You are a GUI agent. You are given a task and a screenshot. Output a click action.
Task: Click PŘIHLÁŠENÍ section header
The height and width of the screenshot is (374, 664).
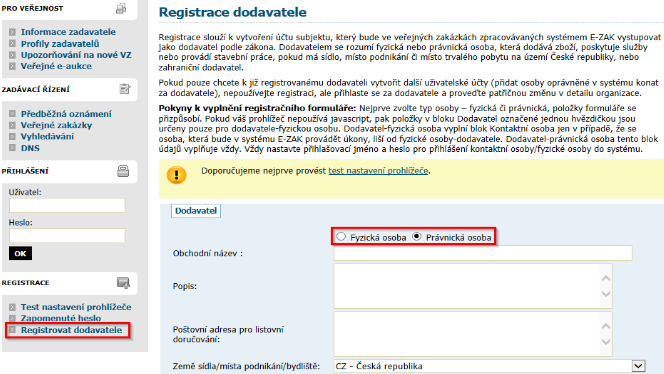(x=25, y=171)
